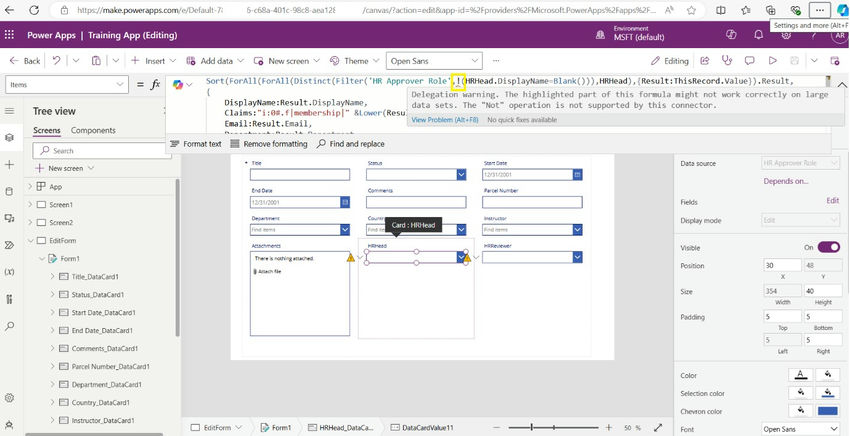Open the Power Apps waffle app launcher
Image resolution: width=850 pixels, height=436 pixels.
9,35
